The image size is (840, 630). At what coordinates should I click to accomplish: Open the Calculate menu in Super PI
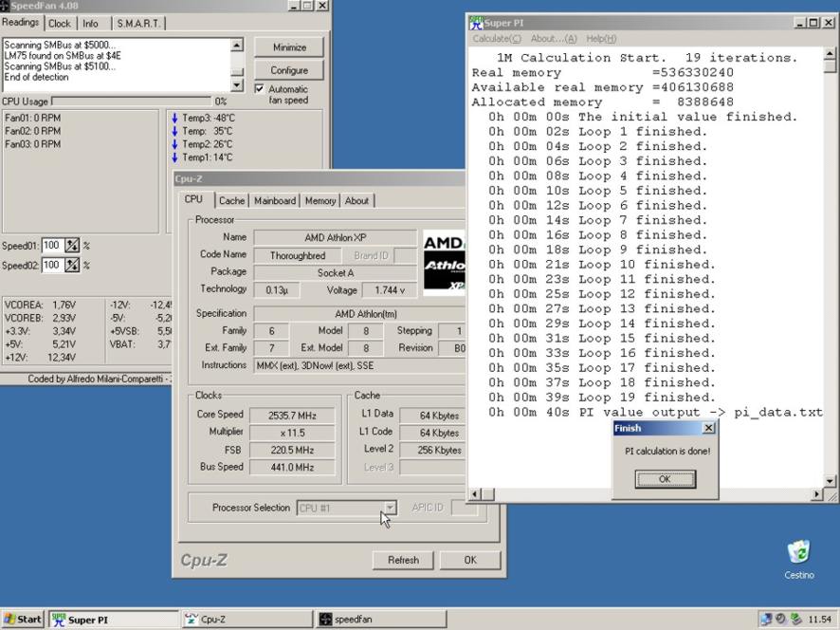(497, 39)
